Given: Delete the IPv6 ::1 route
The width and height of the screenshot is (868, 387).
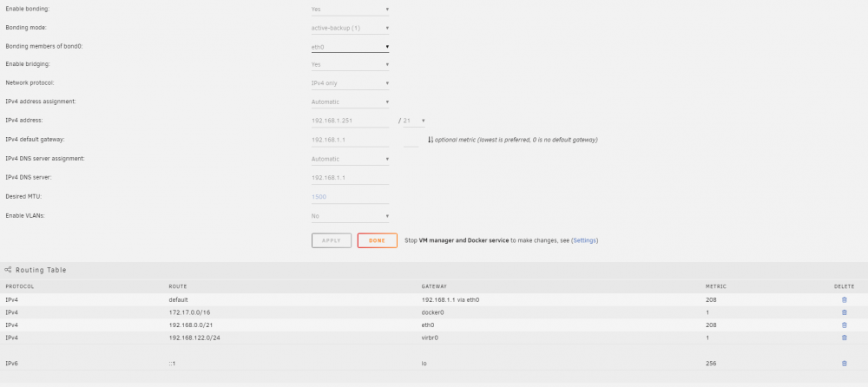Looking at the screenshot, I should click(845, 364).
